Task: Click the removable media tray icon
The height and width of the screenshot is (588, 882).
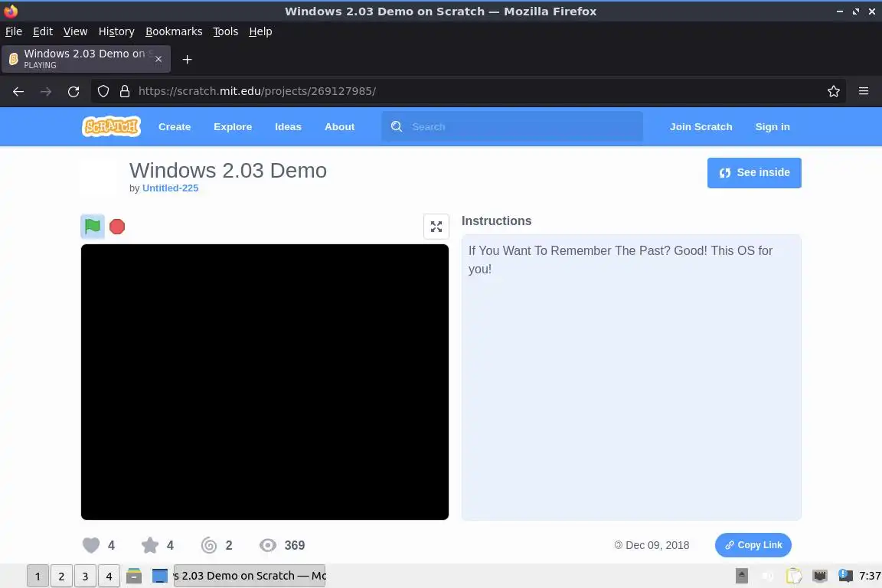Action: pos(741,576)
